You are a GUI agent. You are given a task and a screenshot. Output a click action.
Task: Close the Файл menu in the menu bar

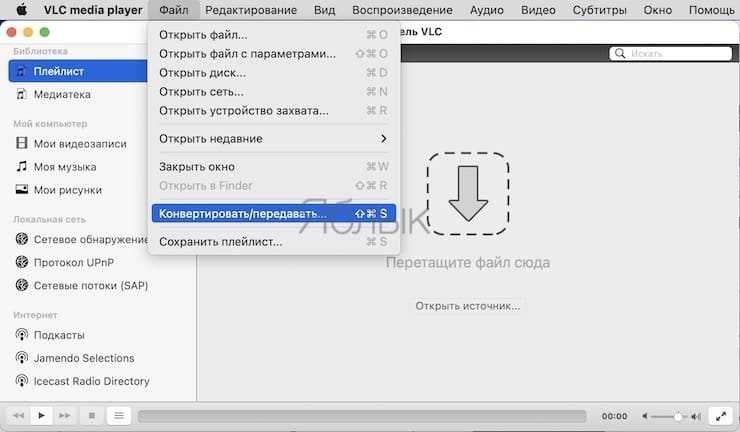coord(174,10)
